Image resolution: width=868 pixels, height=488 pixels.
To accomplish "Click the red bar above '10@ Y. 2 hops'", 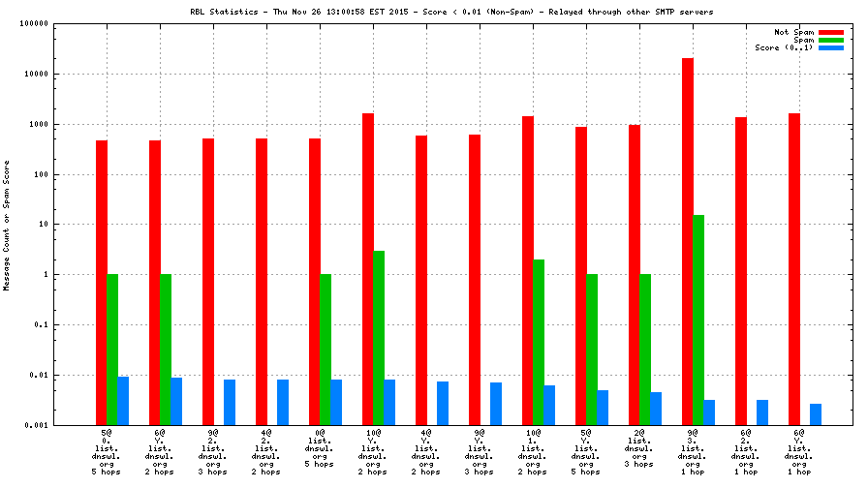I will pos(368,269).
